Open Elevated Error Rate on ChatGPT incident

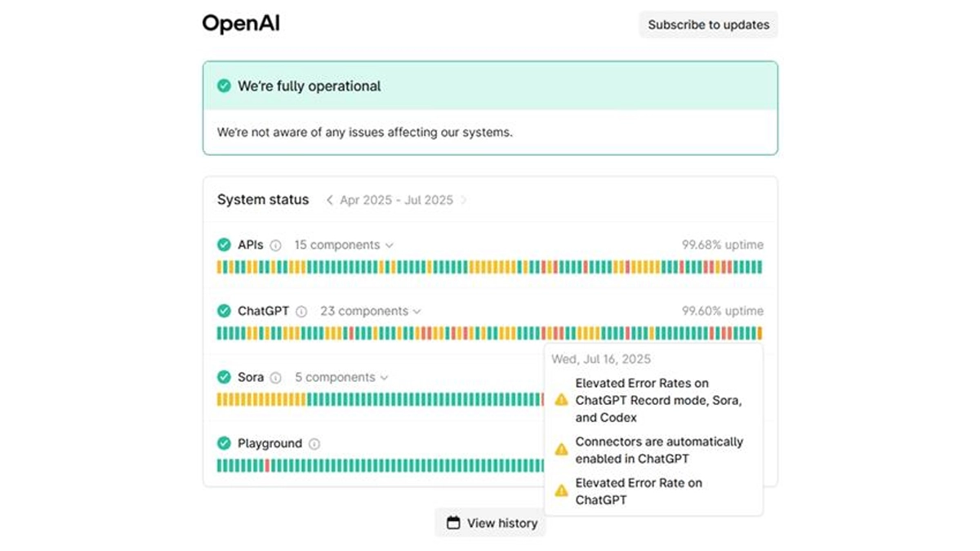638,491
